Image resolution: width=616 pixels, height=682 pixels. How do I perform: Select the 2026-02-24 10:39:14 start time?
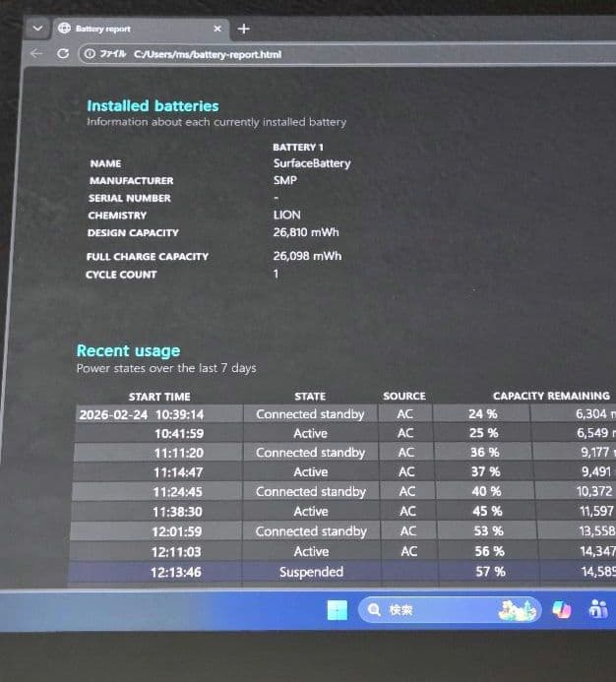142,414
